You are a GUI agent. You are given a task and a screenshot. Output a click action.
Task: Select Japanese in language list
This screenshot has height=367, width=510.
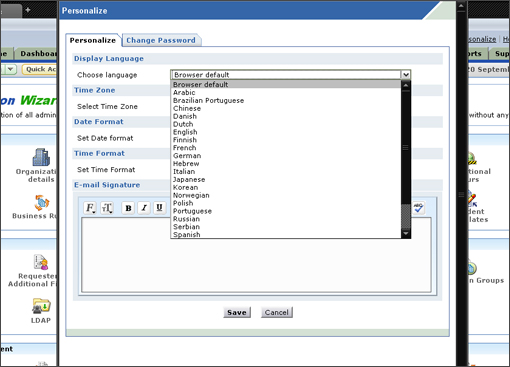point(286,179)
